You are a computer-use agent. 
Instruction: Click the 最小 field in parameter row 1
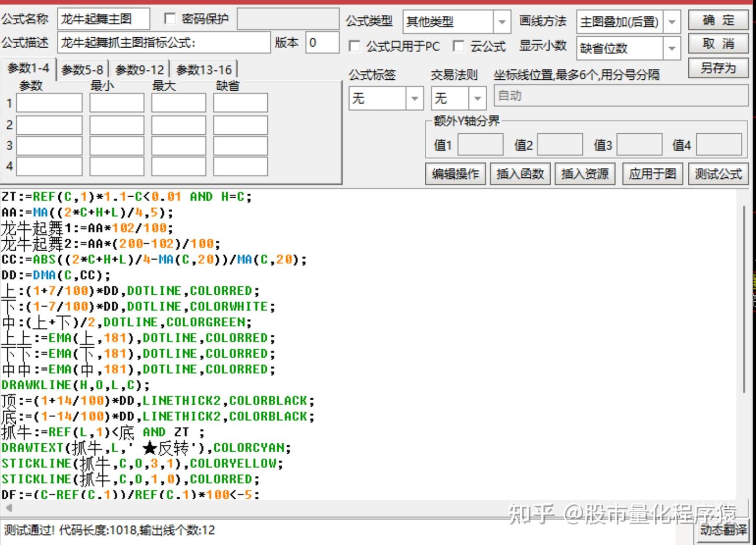[x=117, y=103]
